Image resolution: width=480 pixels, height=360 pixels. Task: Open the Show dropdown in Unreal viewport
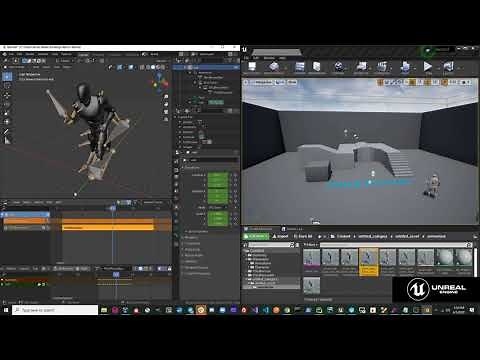pyautogui.click(x=292, y=82)
